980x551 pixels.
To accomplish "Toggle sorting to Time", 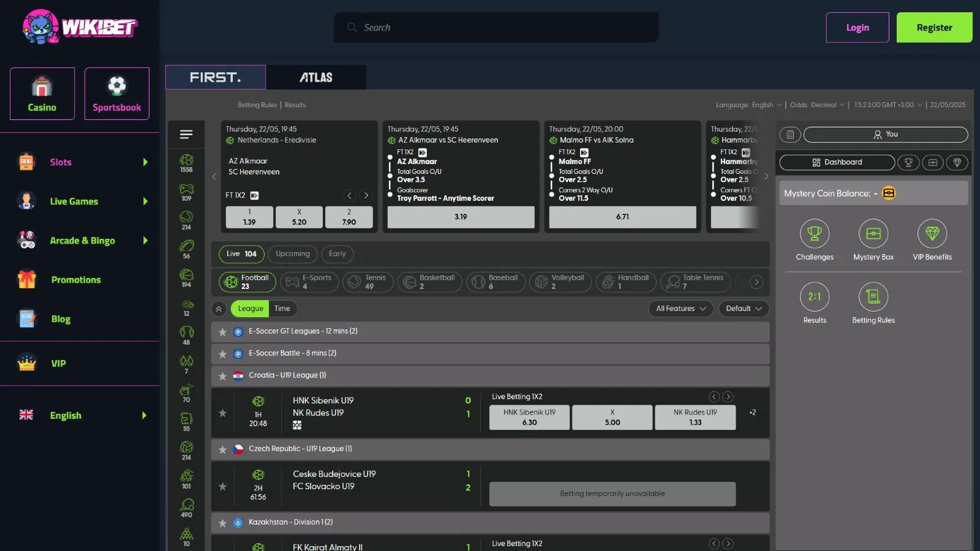I will tap(282, 309).
